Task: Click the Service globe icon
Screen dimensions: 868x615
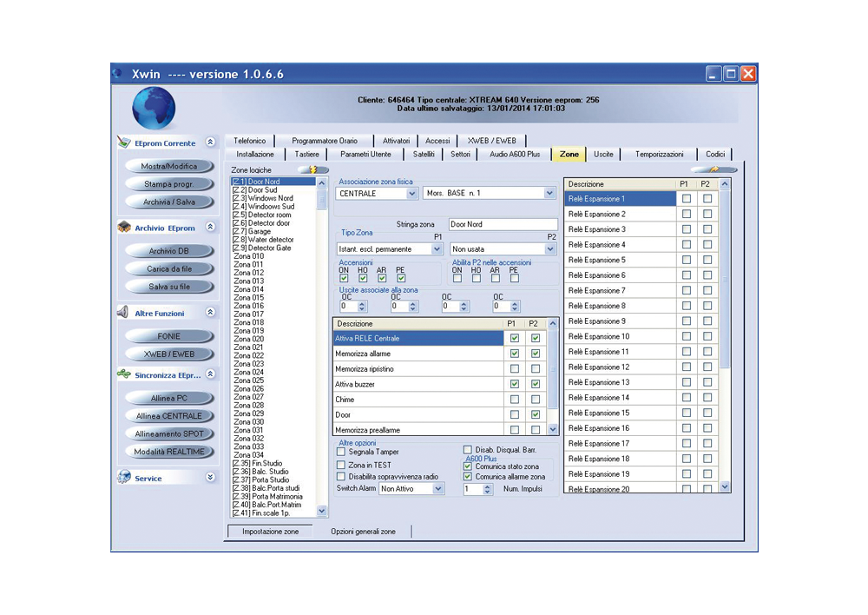Action: [x=123, y=478]
